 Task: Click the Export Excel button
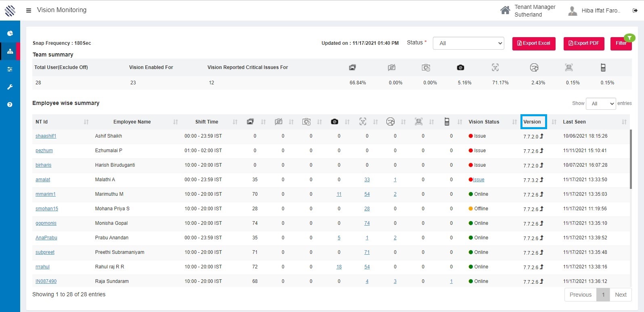tap(534, 44)
